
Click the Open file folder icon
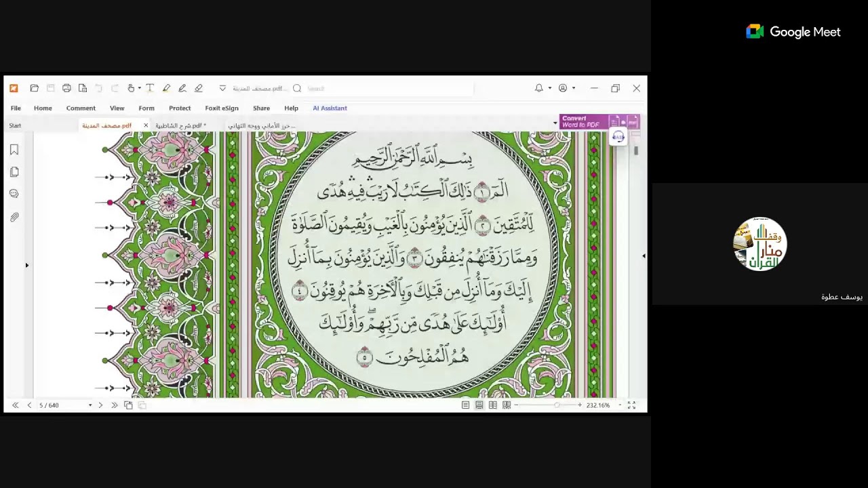click(x=35, y=88)
